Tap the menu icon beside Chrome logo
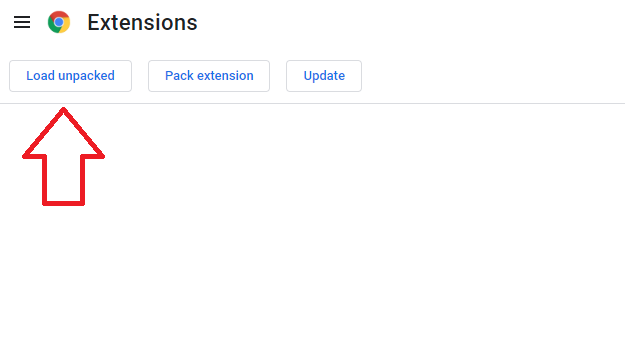625x364 pixels. 22,22
